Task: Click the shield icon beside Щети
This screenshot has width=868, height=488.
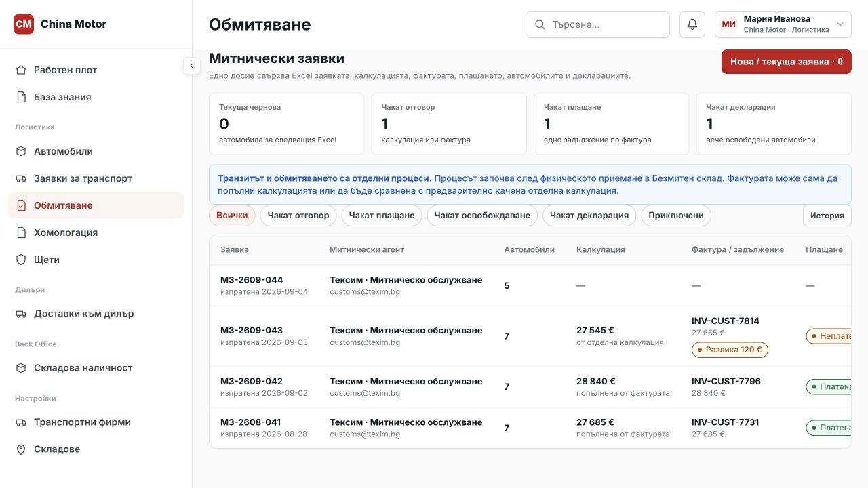Action: tap(21, 260)
